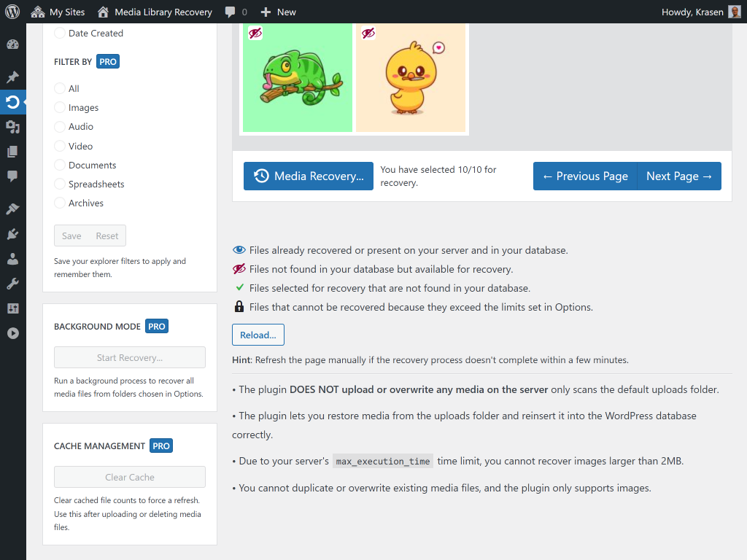747x560 pixels.
Task: Open the Dashboard speedometer icon
Action: [x=12, y=44]
